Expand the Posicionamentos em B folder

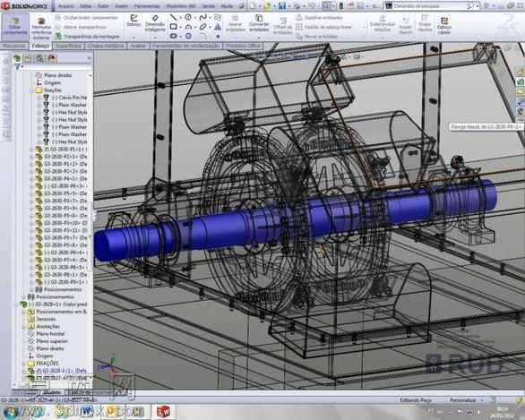(x=24, y=312)
